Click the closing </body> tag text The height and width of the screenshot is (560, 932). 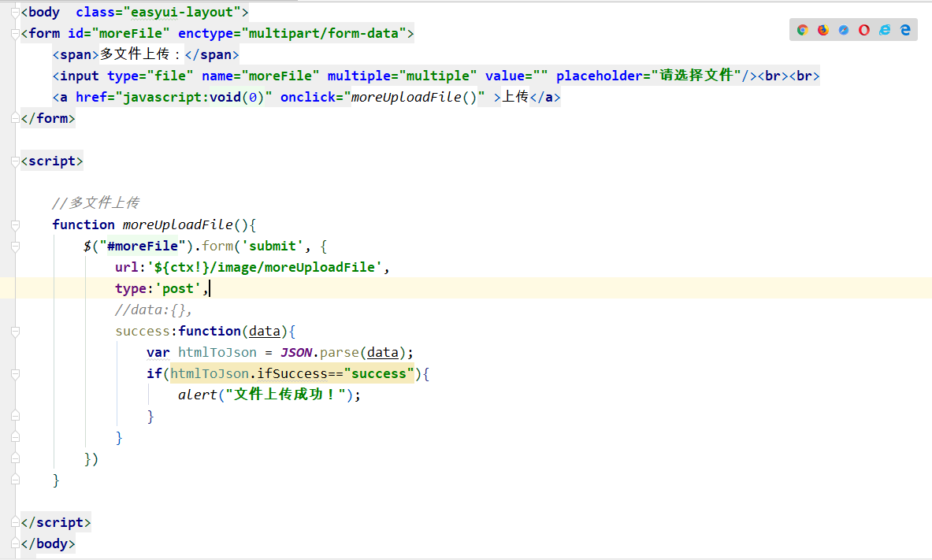[48, 543]
